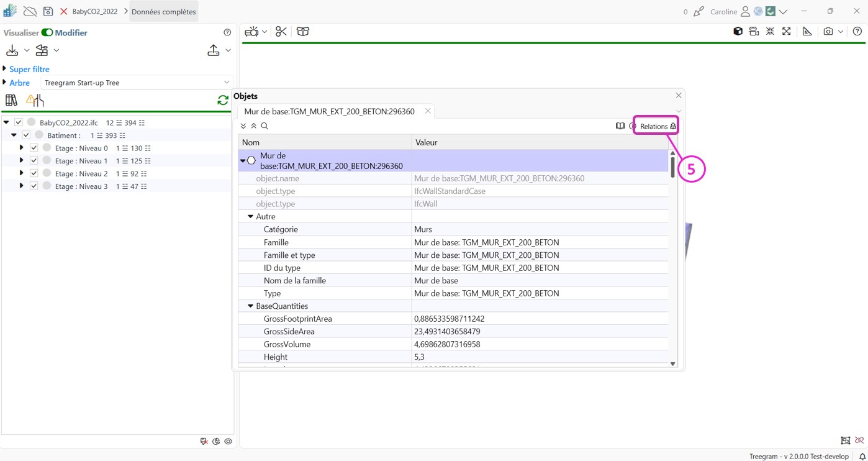Click the green refresh tree icon
The image size is (868, 461).
[x=223, y=100]
